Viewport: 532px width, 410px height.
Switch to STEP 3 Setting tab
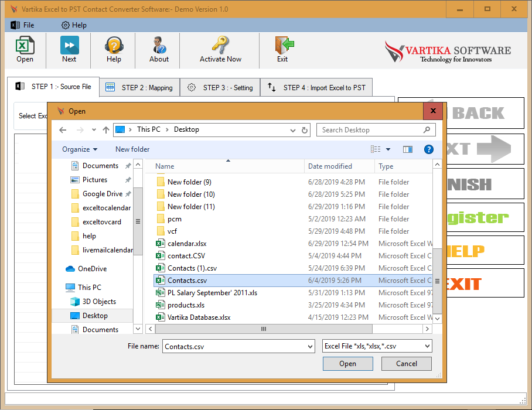pos(220,88)
